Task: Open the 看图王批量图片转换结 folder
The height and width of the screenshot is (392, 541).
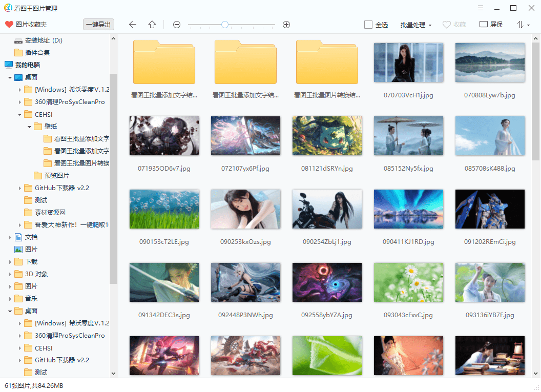Action: click(x=327, y=62)
